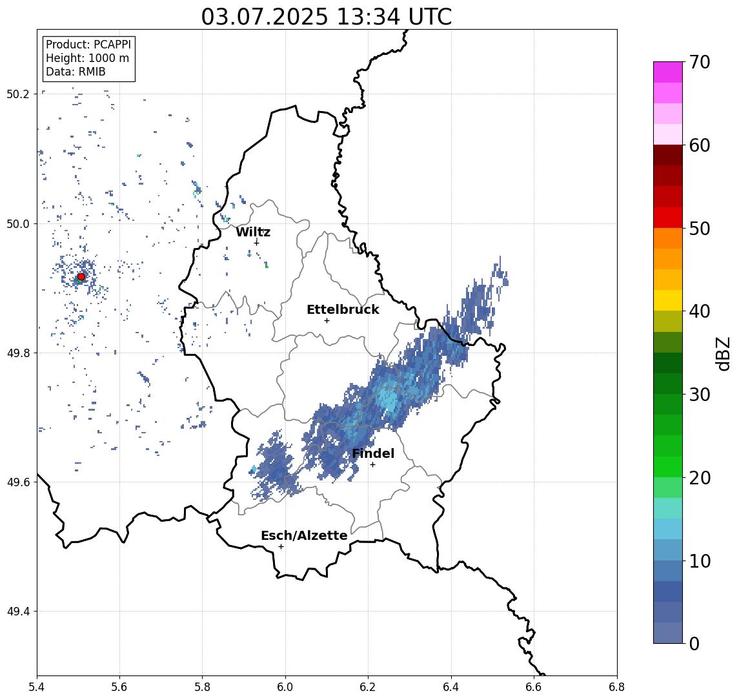
Task: Click the 'Height: 1000 m' info line
Action: (x=87, y=58)
